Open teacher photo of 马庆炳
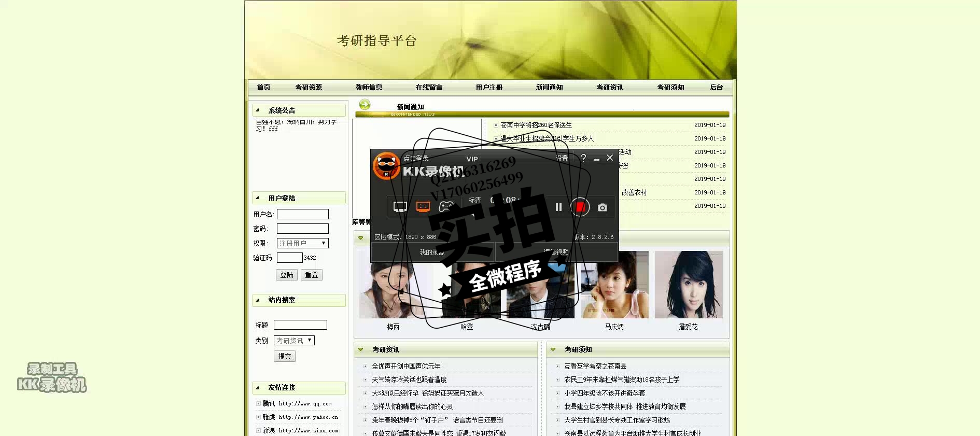 click(614, 285)
